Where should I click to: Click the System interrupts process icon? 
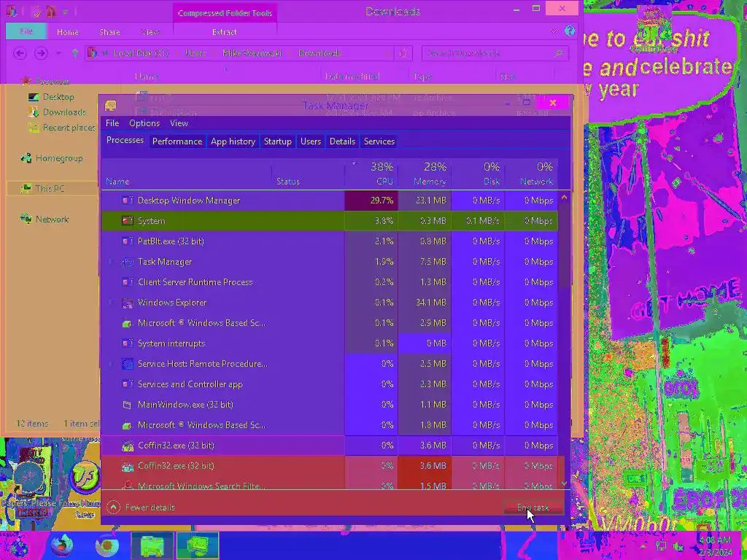pyautogui.click(x=127, y=343)
